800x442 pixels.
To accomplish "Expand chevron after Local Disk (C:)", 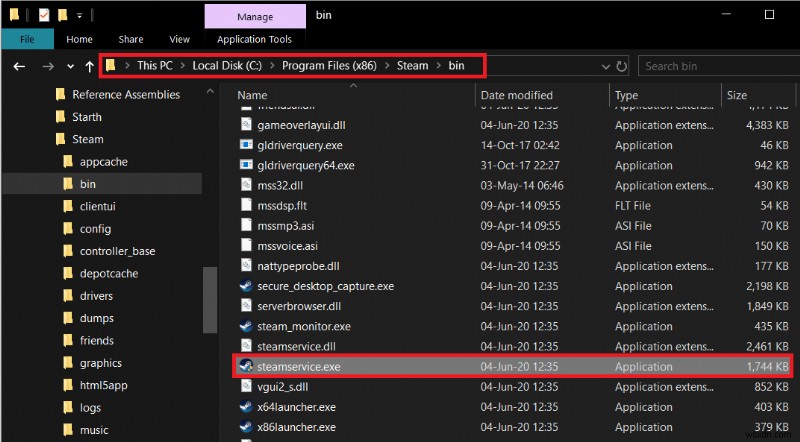I will (272, 66).
